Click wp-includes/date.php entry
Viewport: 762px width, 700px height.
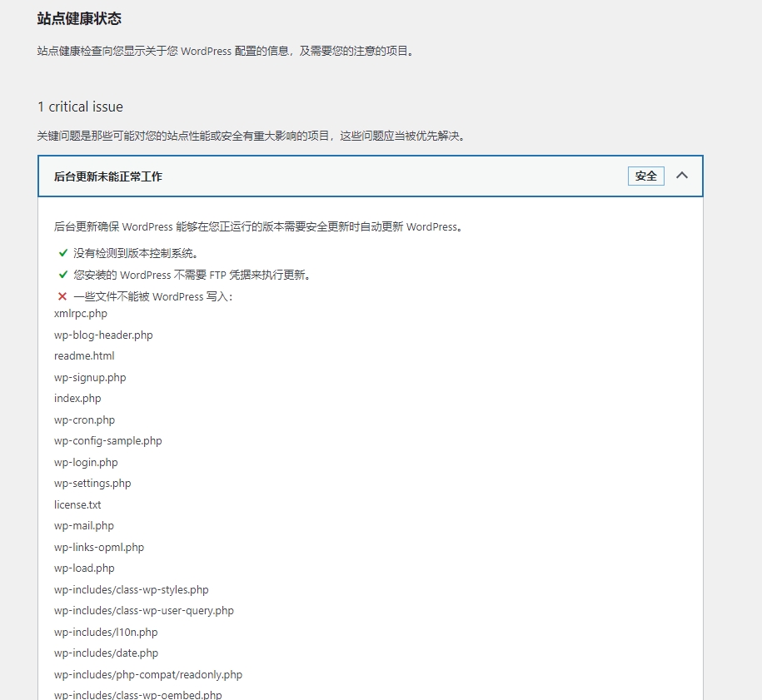pyautogui.click(x=106, y=653)
